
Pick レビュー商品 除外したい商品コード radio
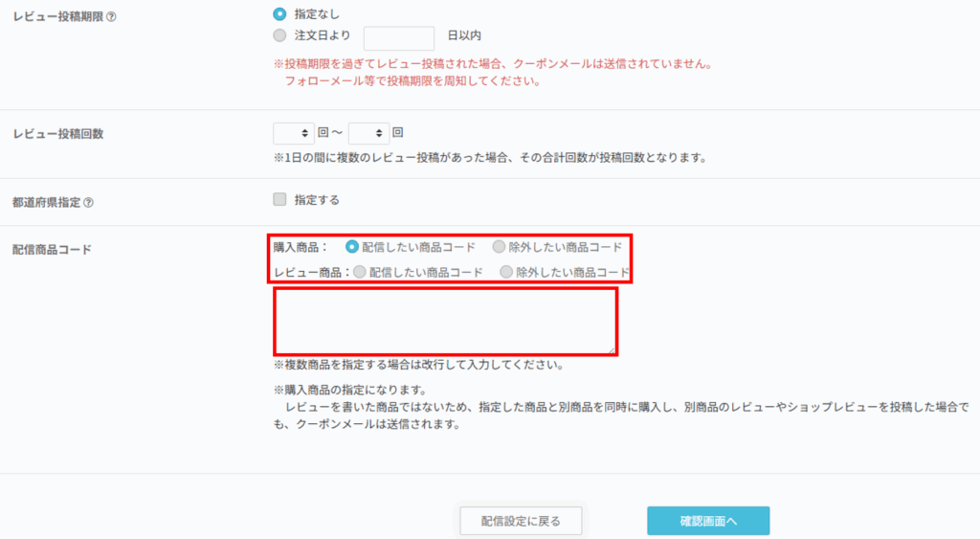click(506, 272)
